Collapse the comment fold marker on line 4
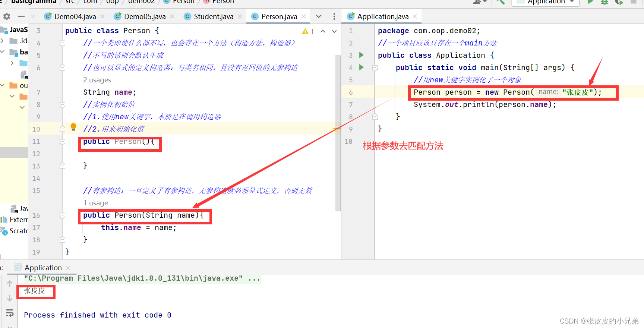The height and width of the screenshot is (328, 644). click(63, 43)
